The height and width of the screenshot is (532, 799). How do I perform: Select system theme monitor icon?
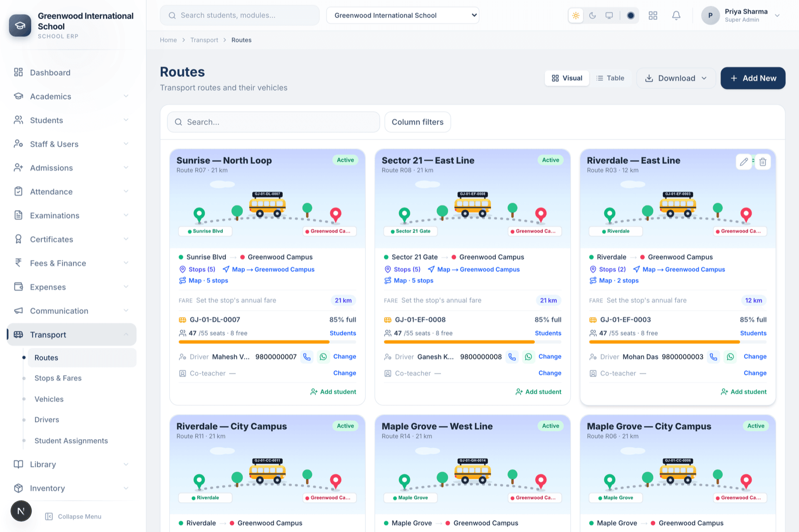pyautogui.click(x=609, y=15)
